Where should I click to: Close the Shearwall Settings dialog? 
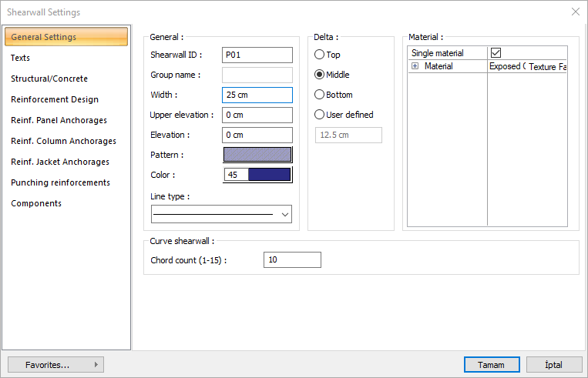click(575, 12)
